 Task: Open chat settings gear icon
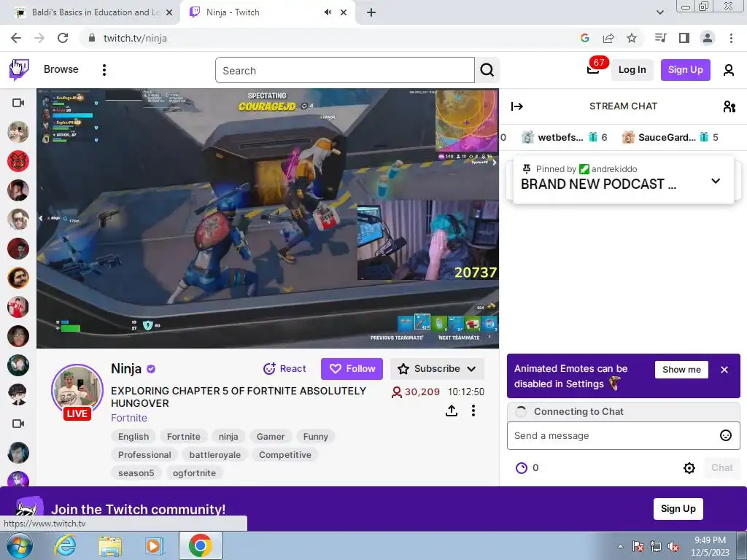[x=689, y=467]
